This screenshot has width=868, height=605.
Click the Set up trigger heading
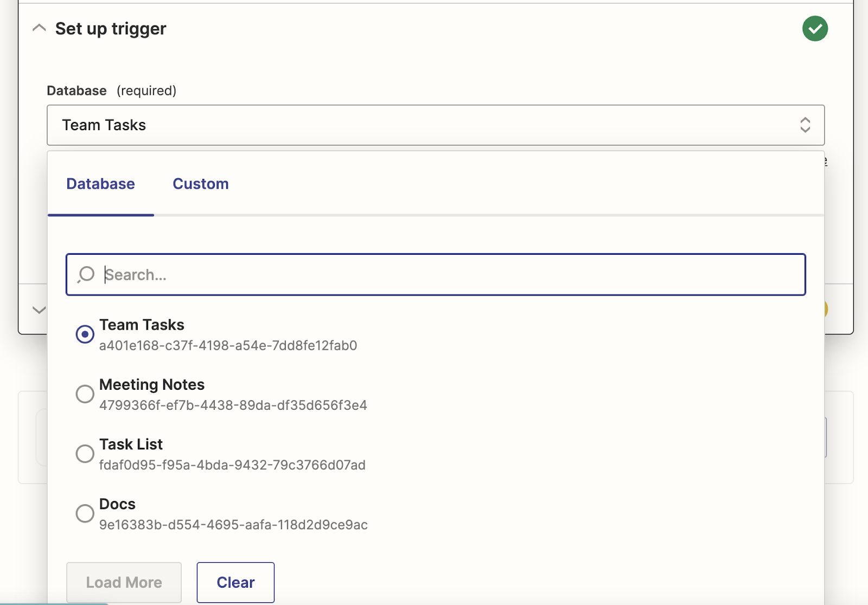point(111,29)
